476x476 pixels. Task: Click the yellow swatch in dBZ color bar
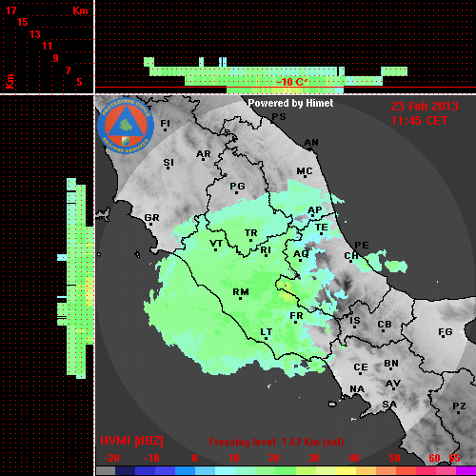[346, 471]
